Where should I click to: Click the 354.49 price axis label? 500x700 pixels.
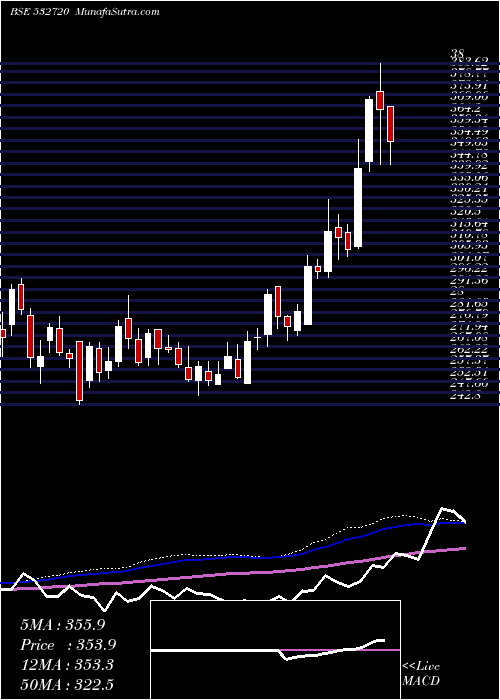click(471, 132)
